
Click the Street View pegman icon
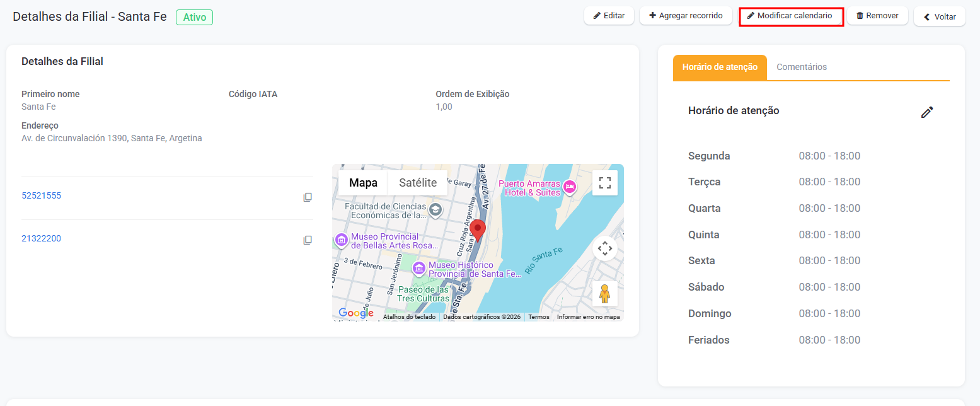coord(605,294)
